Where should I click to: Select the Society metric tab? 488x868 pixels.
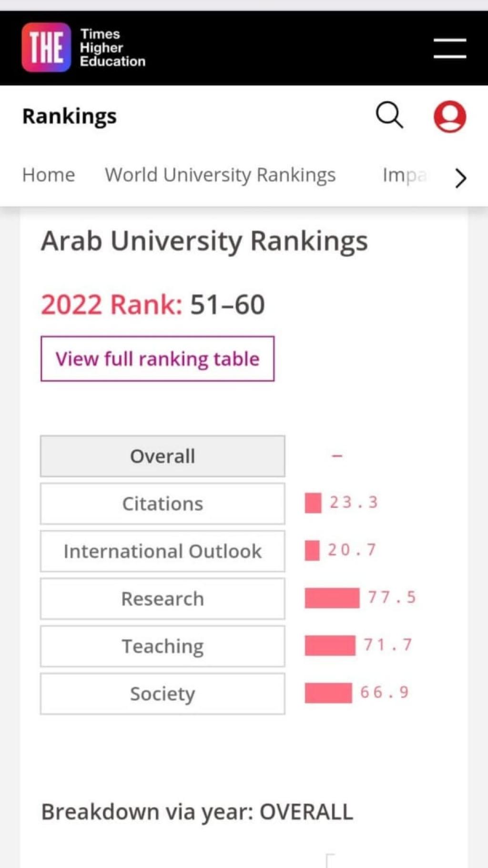click(163, 694)
